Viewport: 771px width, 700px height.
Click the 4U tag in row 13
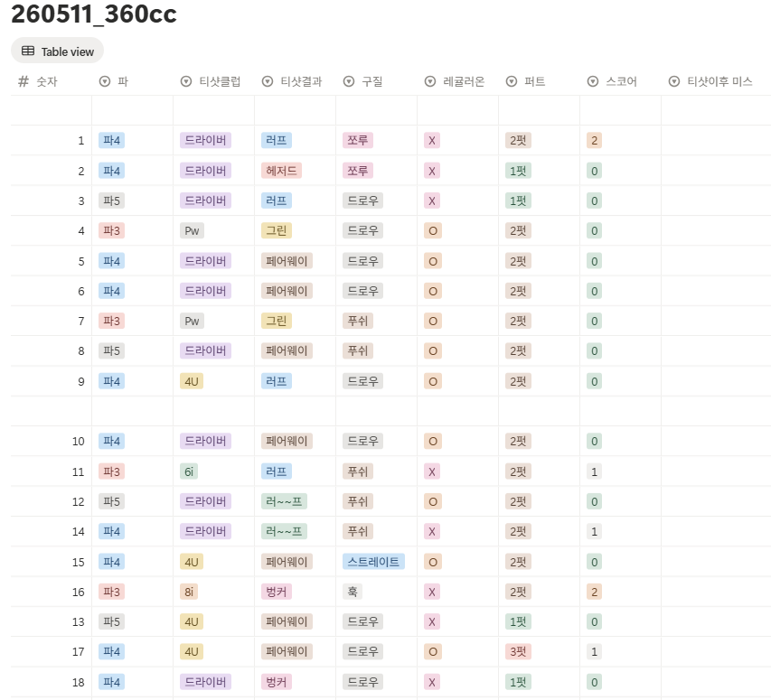click(x=192, y=621)
